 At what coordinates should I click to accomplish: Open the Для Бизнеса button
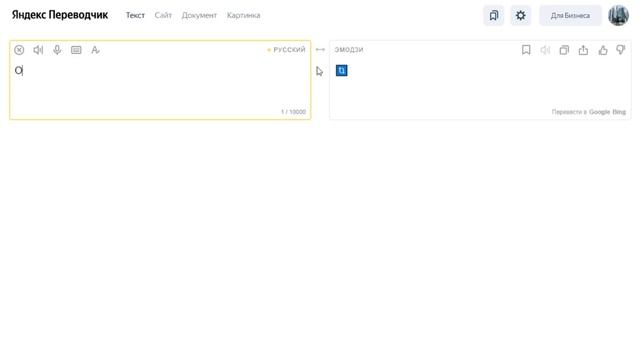[570, 16]
